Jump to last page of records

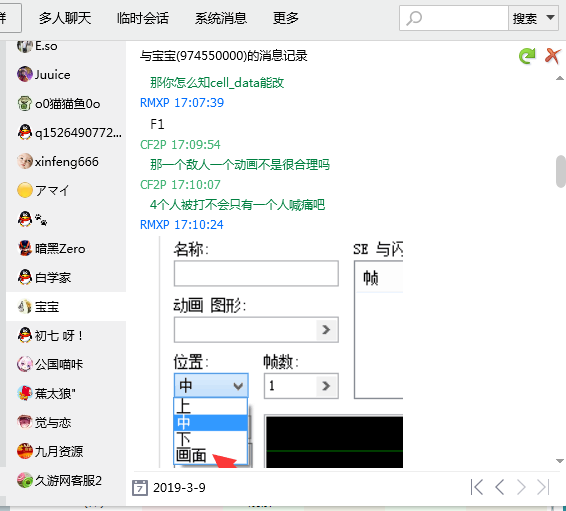[543, 488]
